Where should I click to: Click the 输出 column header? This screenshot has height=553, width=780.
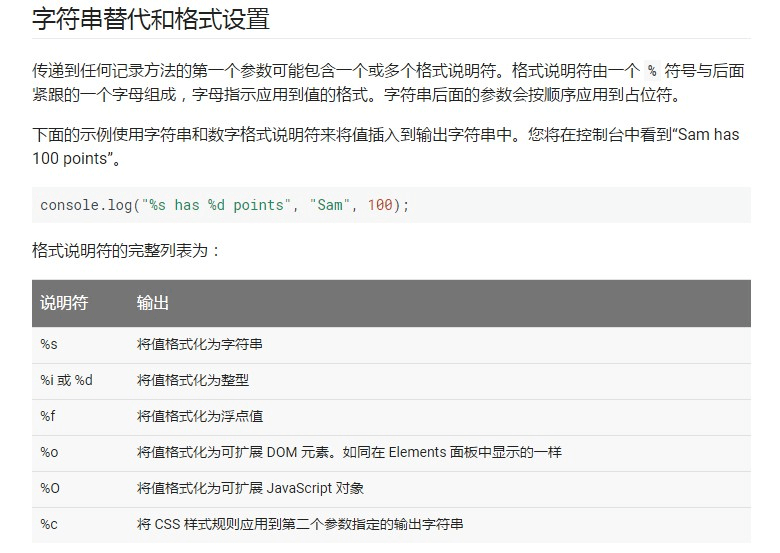click(x=153, y=302)
